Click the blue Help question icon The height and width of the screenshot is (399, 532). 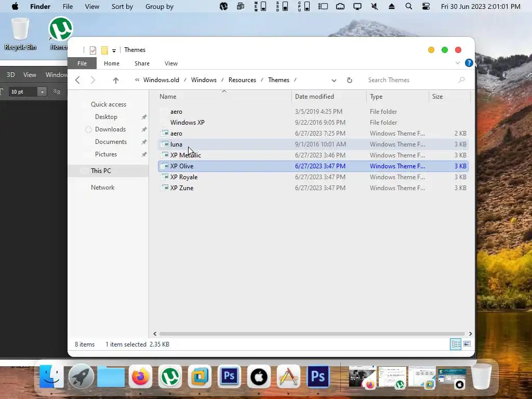(469, 63)
